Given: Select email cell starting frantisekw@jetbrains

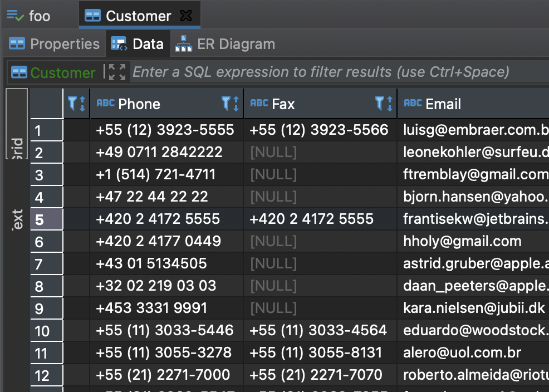Looking at the screenshot, I should click(473, 219).
